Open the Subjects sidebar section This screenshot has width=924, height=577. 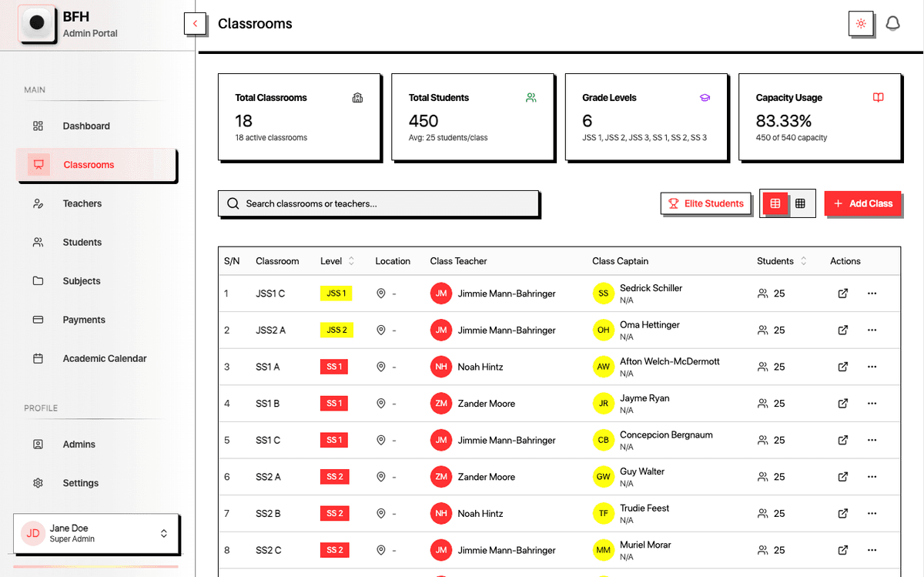pos(81,280)
